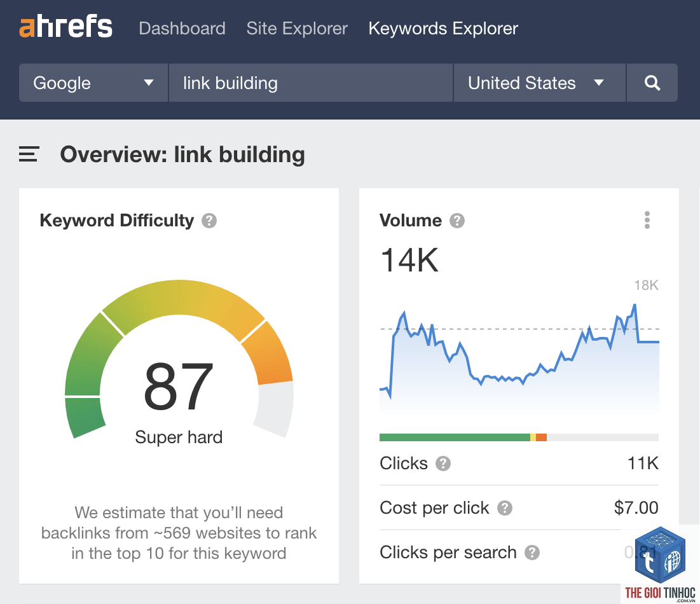The height and width of the screenshot is (604, 700).
Task: Click the 'link building' keyword input field
Action: pos(311,83)
